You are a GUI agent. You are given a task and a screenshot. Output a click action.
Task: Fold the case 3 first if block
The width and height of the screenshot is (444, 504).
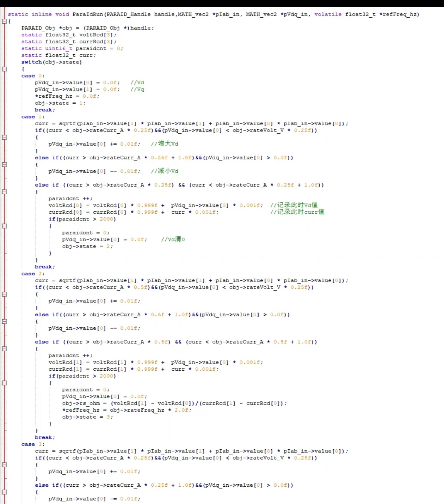(x=4, y=465)
